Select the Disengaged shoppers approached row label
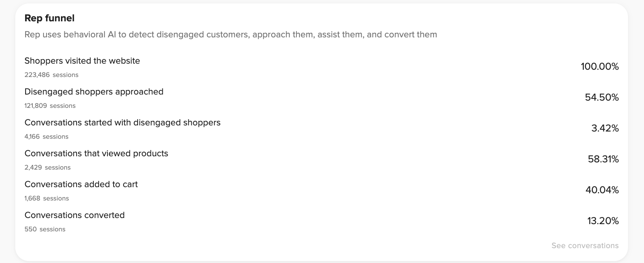This screenshot has height=263, width=644. (94, 92)
